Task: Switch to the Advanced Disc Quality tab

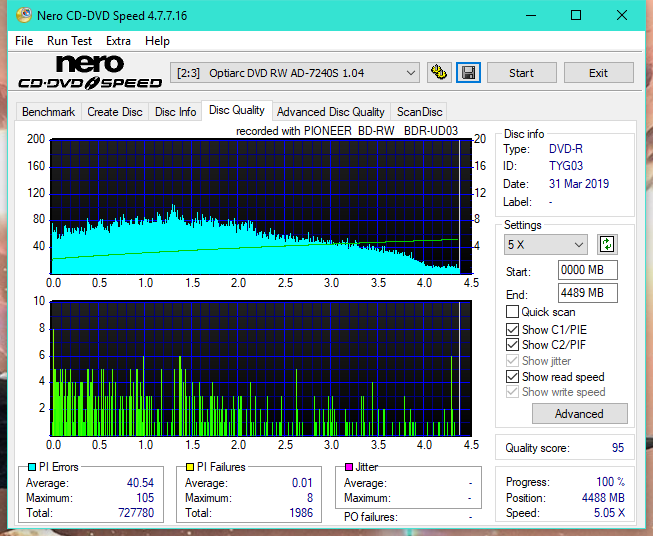Action: pos(330,112)
